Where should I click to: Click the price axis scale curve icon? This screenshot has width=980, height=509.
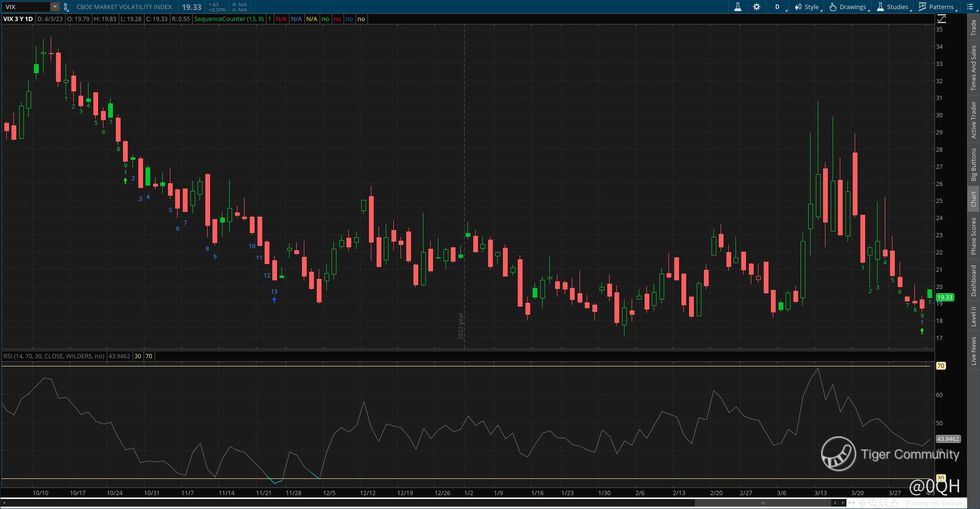(x=941, y=19)
